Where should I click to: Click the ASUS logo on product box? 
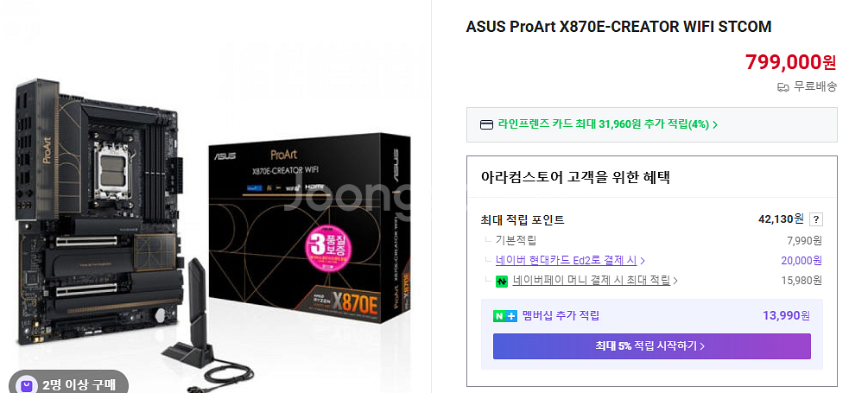pos(226,156)
